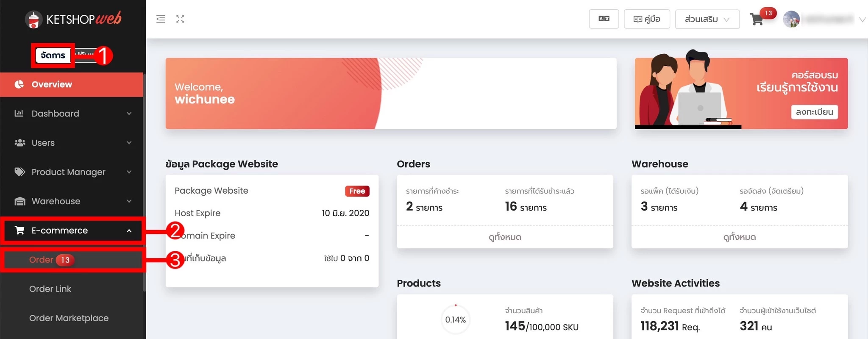Open the Order menu item
The image size is (868, 339).
42,260
